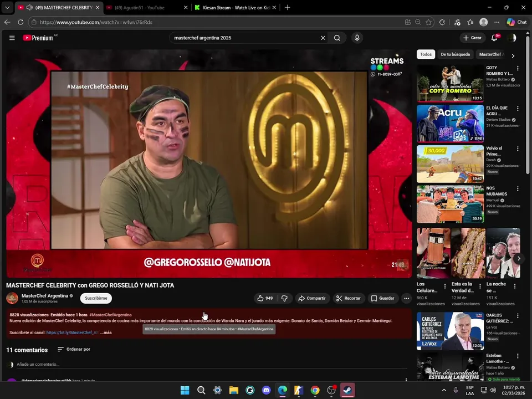Open Edge profile icon
This screenshot has height=399, width=532.
[x=483, y=22]
